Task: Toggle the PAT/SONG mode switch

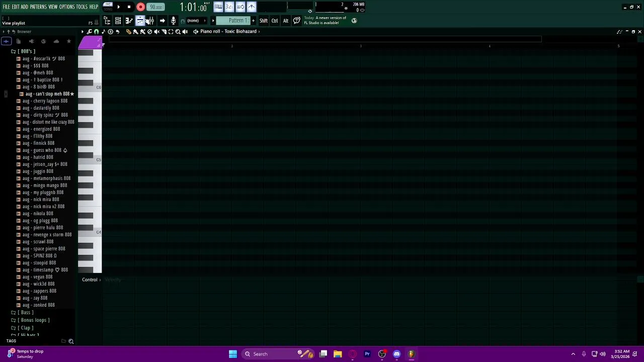Action: (x=108, y=7)
